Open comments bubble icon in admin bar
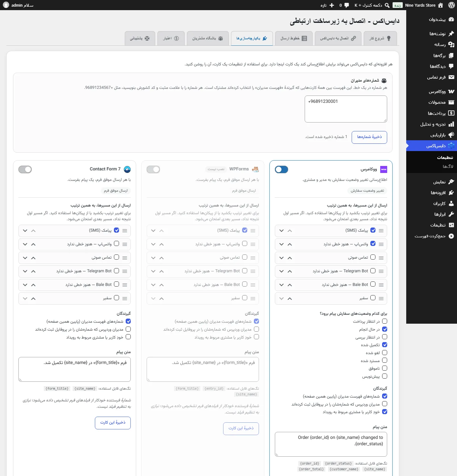The width and height of the screenshot is (457, 476). click(347, 5)
